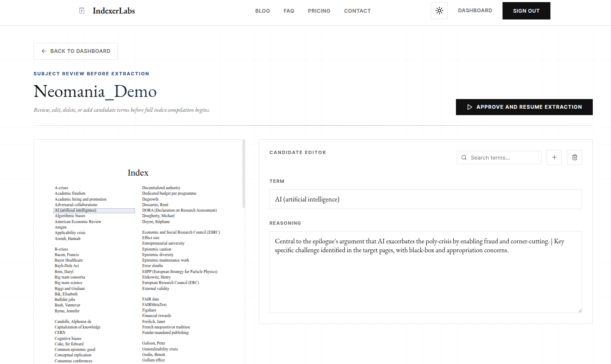Screen dimensions: 611x364
Task: Select 'Decentralized authority' entry
Action: click(x=161, y=188)
